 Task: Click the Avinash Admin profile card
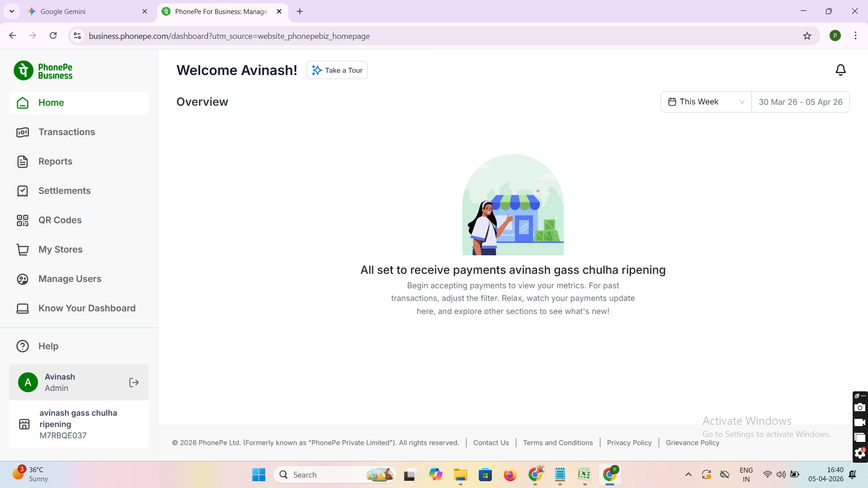(x=79, y=382)
